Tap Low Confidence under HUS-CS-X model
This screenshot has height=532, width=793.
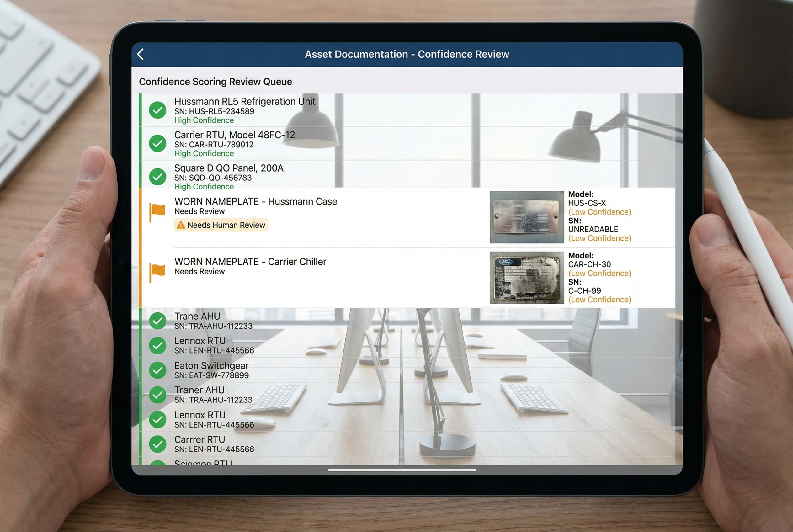599,212
